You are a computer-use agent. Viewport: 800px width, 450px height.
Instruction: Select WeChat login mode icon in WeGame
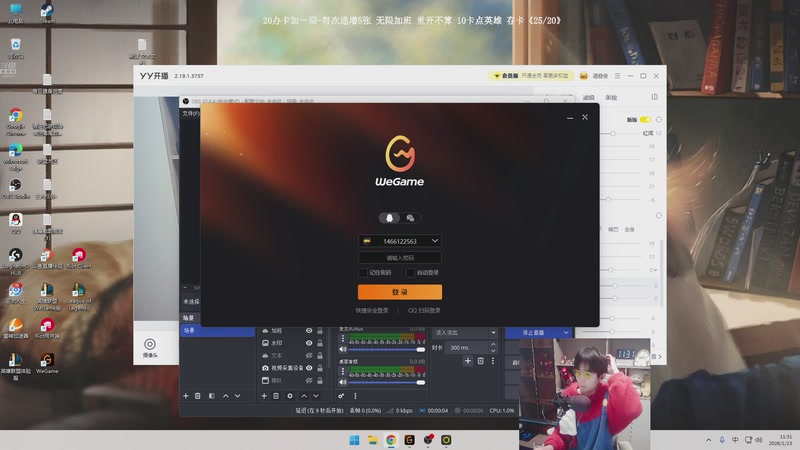pyautogui.click(x=410, y=218)
